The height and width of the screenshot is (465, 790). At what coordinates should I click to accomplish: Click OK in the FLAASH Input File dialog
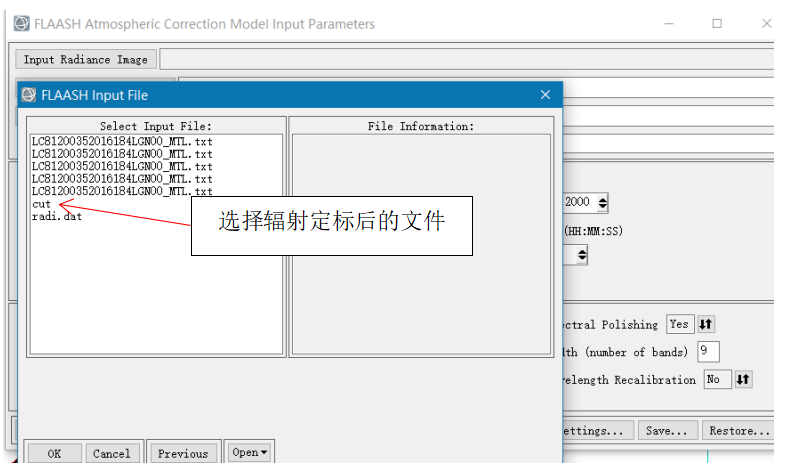click(x=54, y=453)
